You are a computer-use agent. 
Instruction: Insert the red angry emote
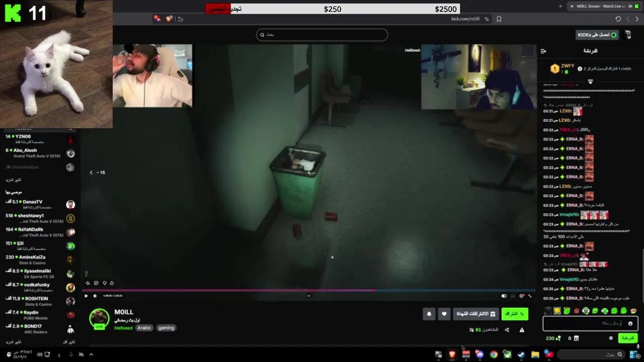[x=577, y=311]
